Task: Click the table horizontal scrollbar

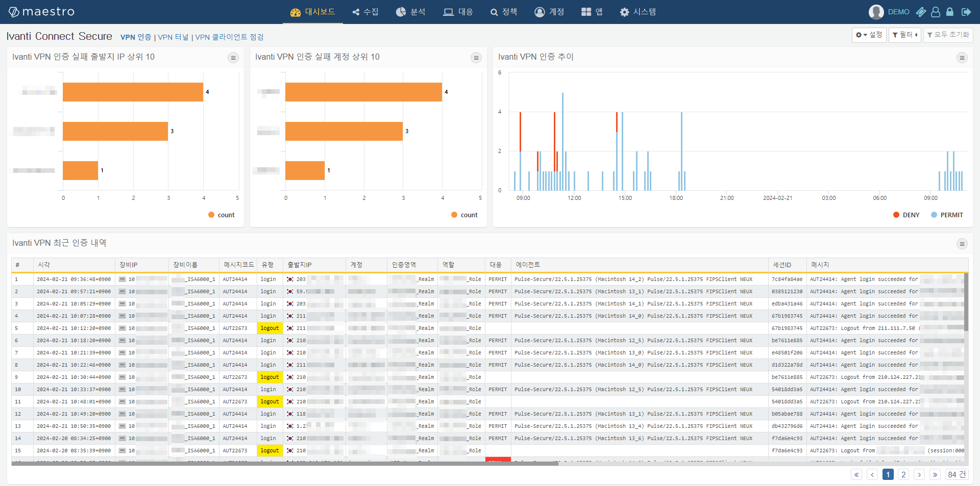Action: [x=285, y=464]
